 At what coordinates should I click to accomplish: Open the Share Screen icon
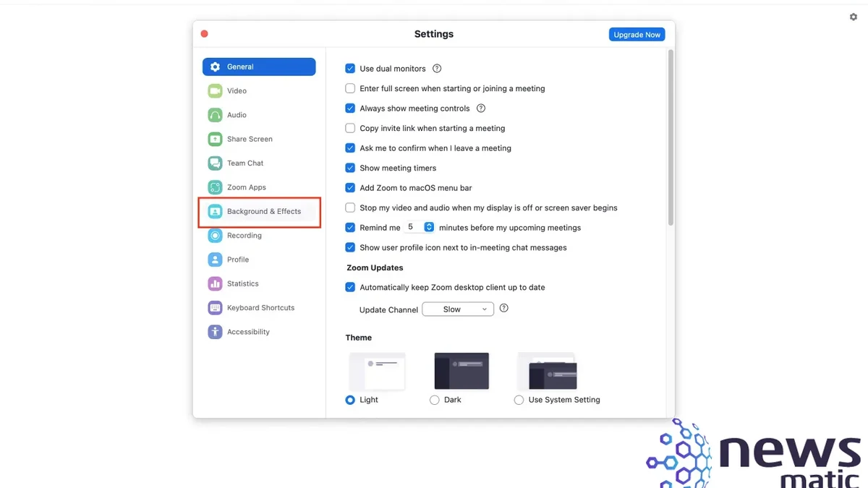[215, 139]
